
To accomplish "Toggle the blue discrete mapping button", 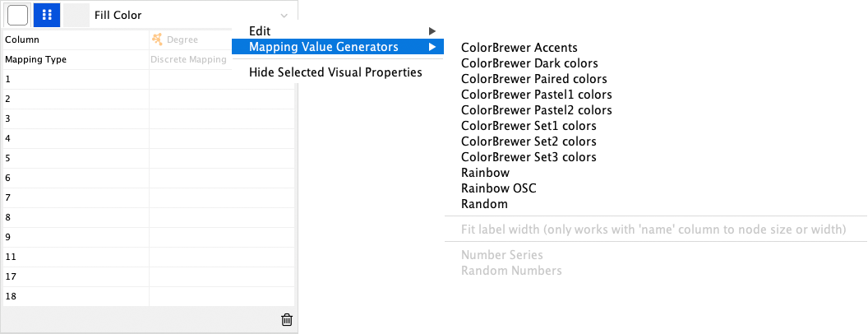I will coord(47,15).
